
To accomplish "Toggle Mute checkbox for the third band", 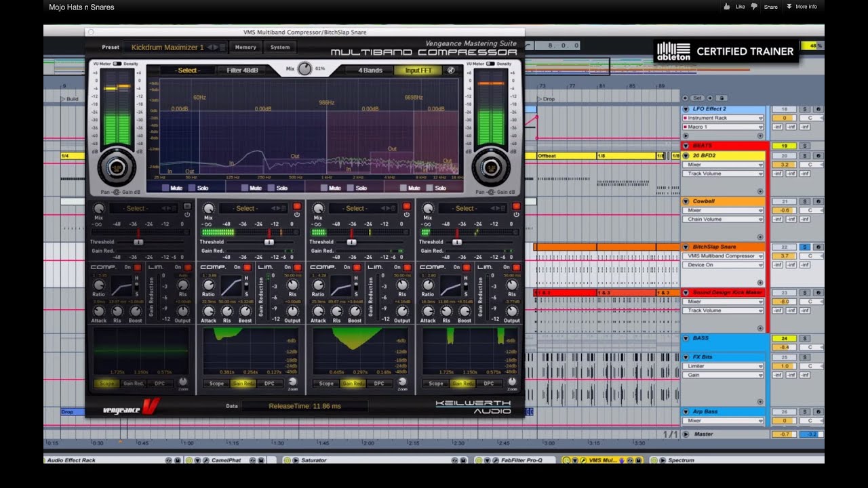I will pyautogui.click(x=325, y=188).
